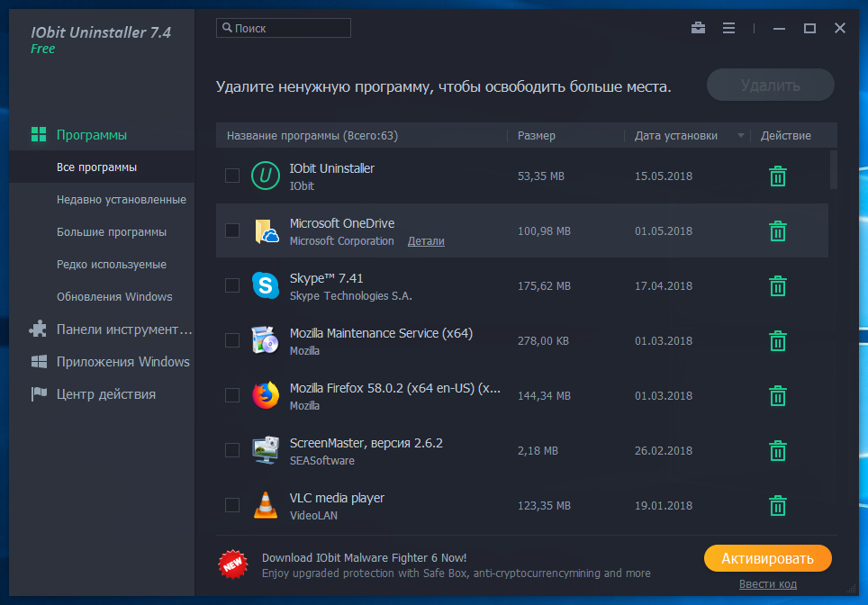Collapse the Программы sidebar section
This screenshot has height=605, width=868.
pyautogui.click(x=91, y=135)
